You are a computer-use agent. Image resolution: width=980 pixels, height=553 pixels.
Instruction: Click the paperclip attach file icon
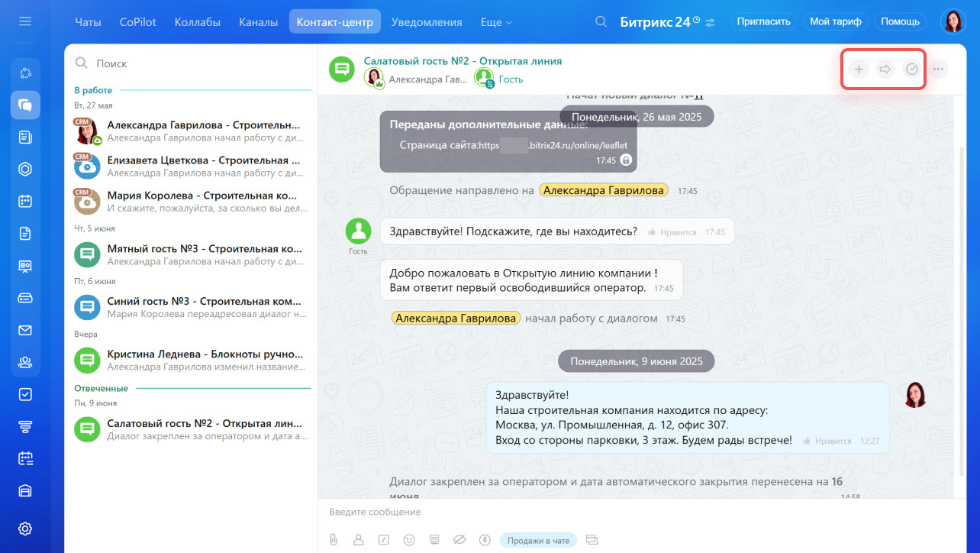coord(334,540)
